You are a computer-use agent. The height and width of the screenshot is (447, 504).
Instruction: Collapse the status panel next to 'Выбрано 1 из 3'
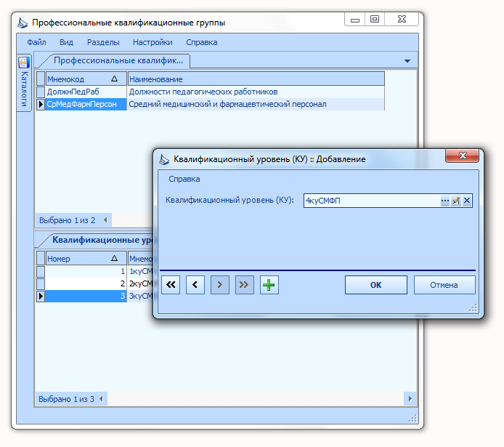tap(101, 399)
